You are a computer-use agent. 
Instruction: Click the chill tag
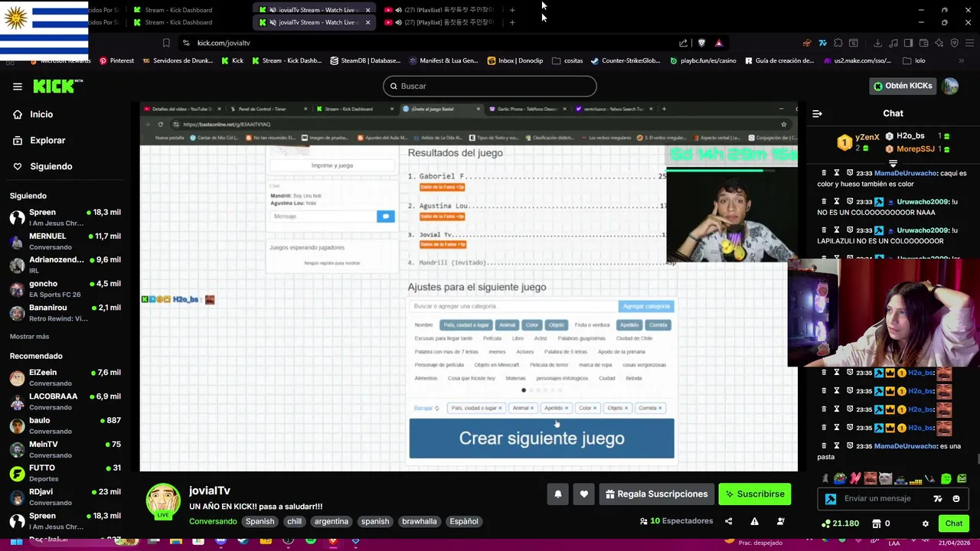[294, 521]
